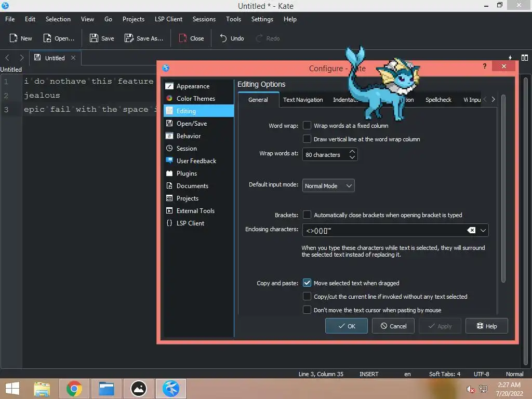Screen dimensions: 532x399
Task: Select Appearance in the config sidebar
Action: point(198,86)
